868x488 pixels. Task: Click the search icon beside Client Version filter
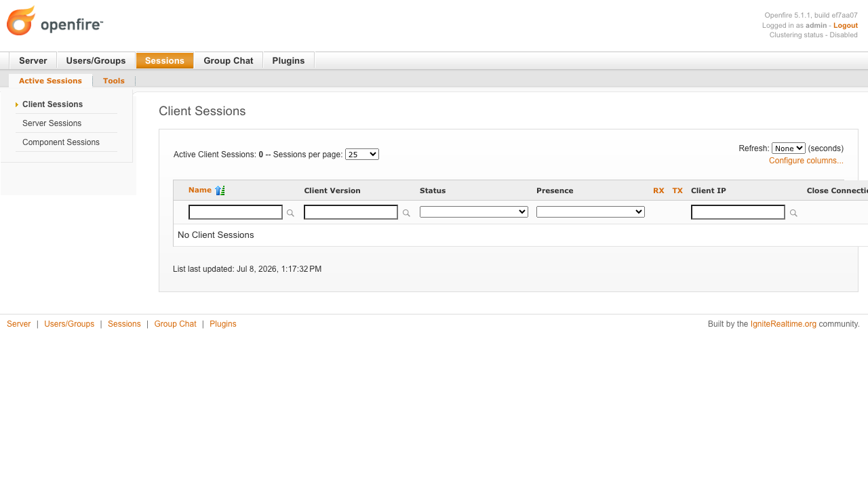tap(406, 213)
